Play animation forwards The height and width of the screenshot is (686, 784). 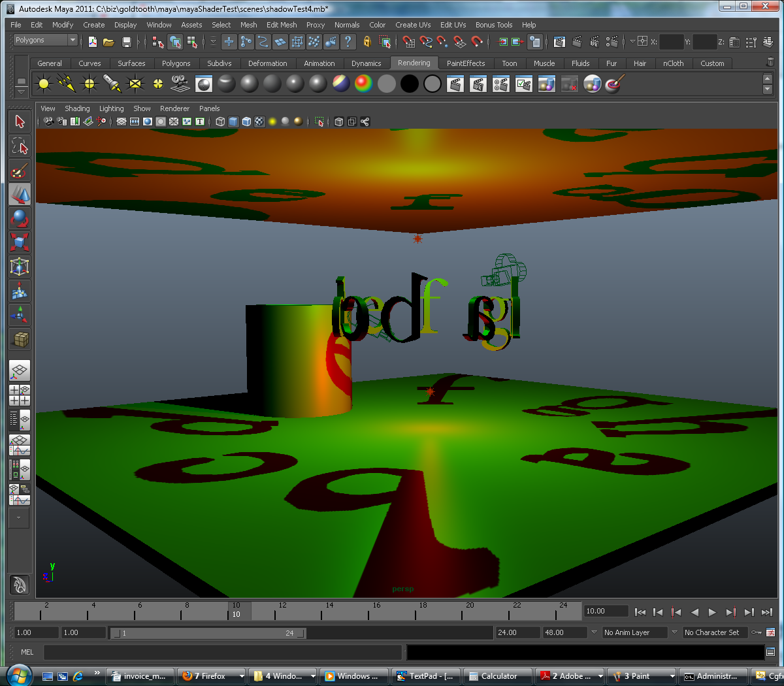point(712,612)
